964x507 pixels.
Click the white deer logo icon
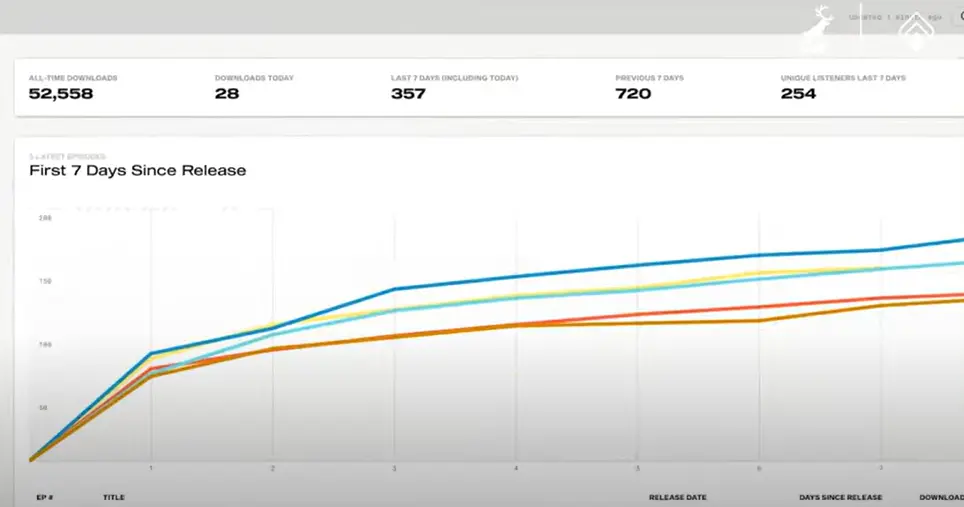[822, 25]
